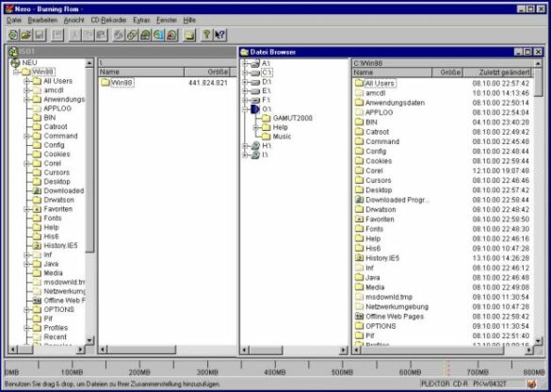Expand the Java folder in compilation tree

pyautogui.click(x=26, y=264)
